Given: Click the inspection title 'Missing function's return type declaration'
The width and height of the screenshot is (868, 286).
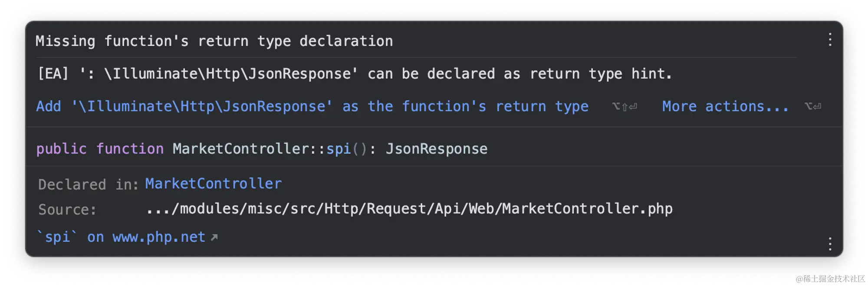Looking at the screenshot, I should [214, 41].
